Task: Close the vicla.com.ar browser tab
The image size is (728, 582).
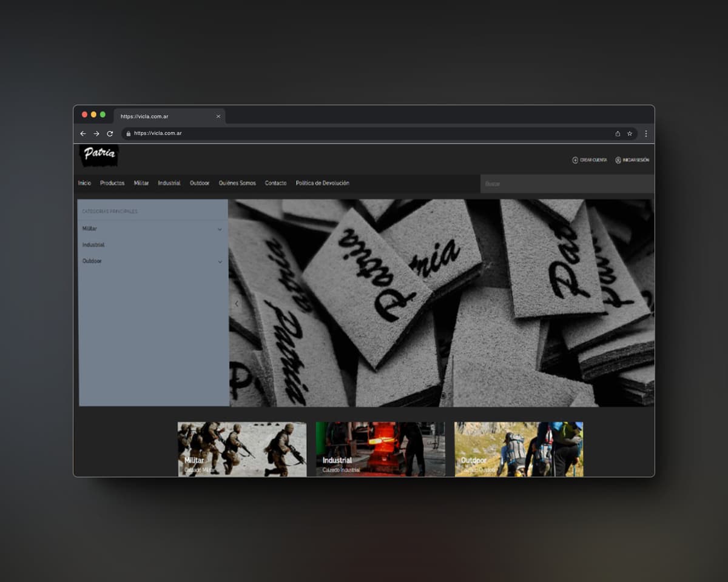Action: [218, 116]
